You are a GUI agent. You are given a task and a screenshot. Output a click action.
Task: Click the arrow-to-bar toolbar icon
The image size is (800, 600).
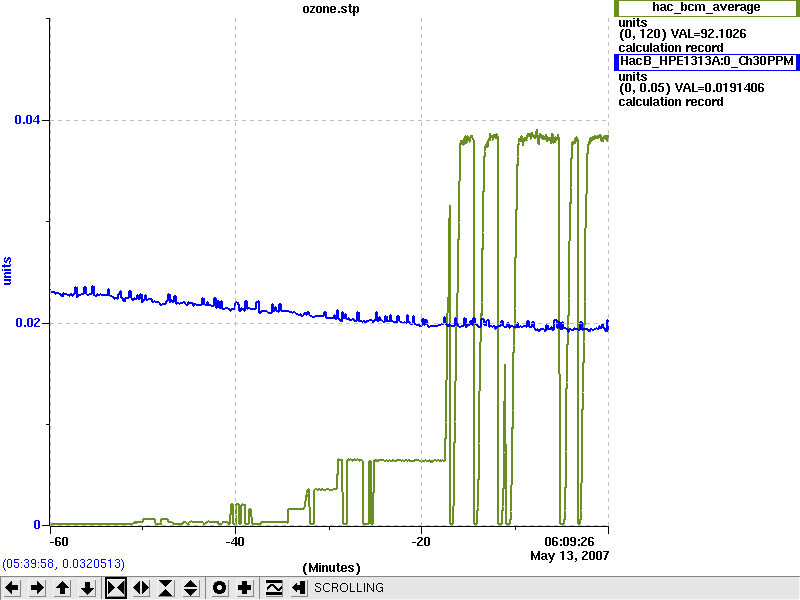click(x=299, y=588)
